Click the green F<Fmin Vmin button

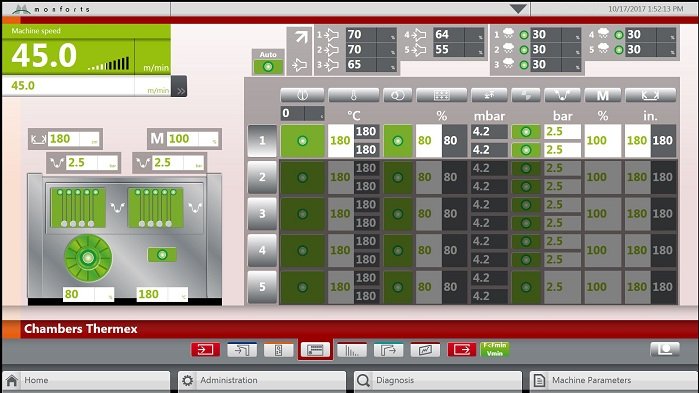pos(495,349)
